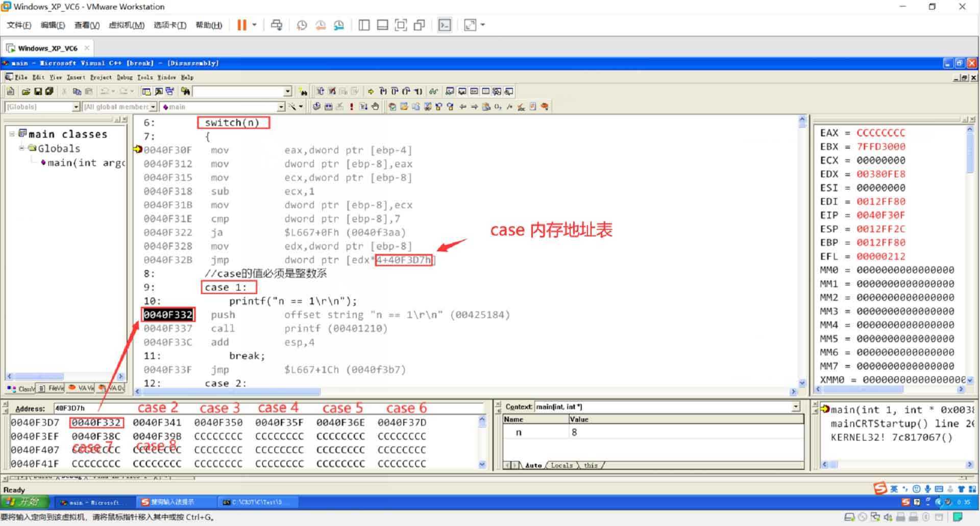
Task: Click VMware take snapshot clock icon
Action: 302,25
